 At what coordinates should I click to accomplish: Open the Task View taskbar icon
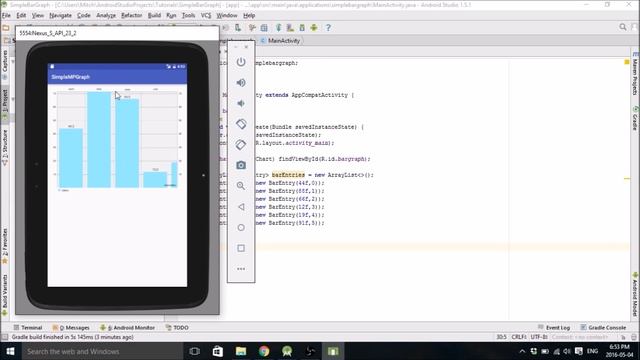click(195, 351)
